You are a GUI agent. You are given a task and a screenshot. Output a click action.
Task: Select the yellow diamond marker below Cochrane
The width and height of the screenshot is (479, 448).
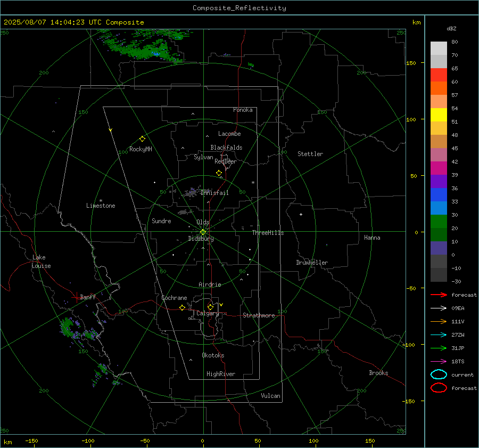coord(183,307)
